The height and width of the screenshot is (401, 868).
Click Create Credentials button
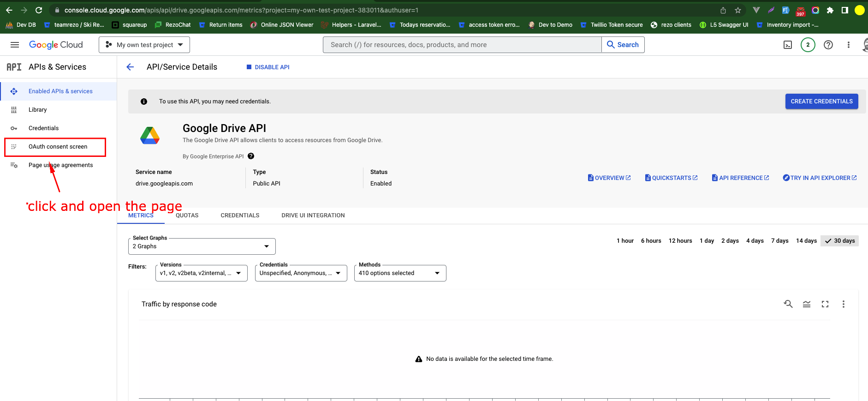(822, 102)
